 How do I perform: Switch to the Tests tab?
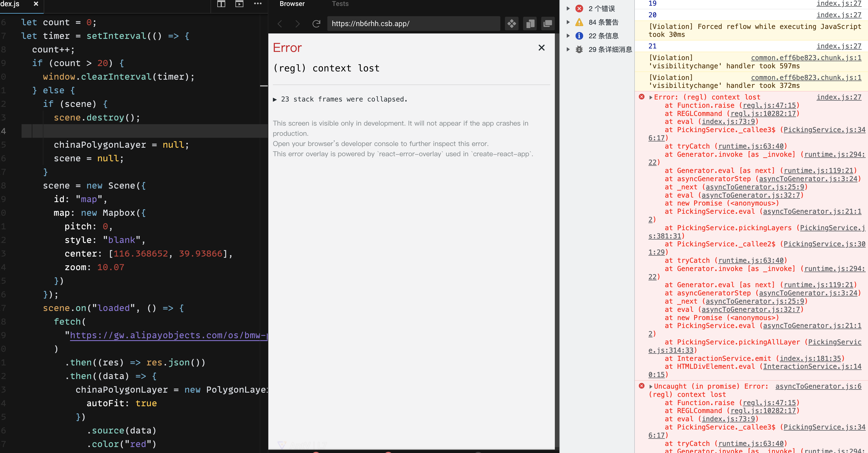340,4
